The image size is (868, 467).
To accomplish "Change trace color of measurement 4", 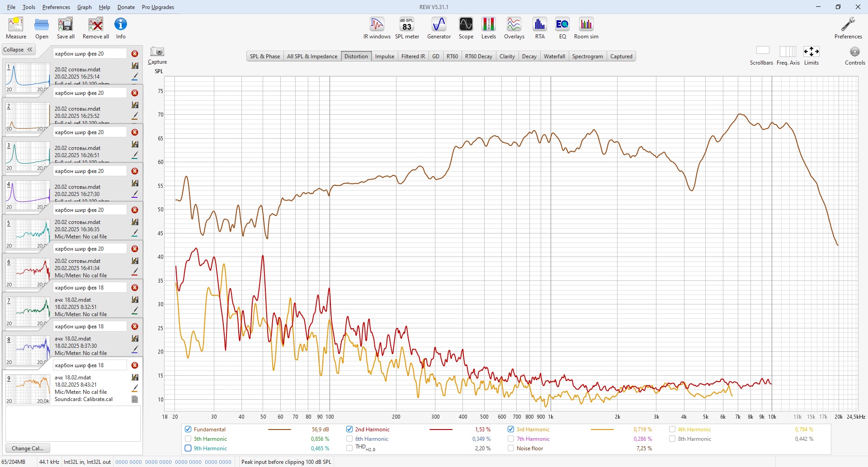I will pyautogui.click(x=135, y=194).
